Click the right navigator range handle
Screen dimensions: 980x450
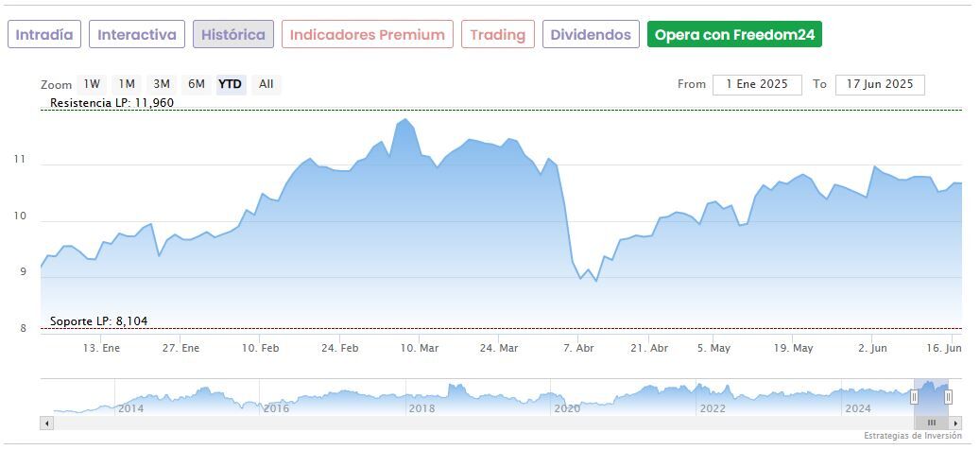coord(948,397)
